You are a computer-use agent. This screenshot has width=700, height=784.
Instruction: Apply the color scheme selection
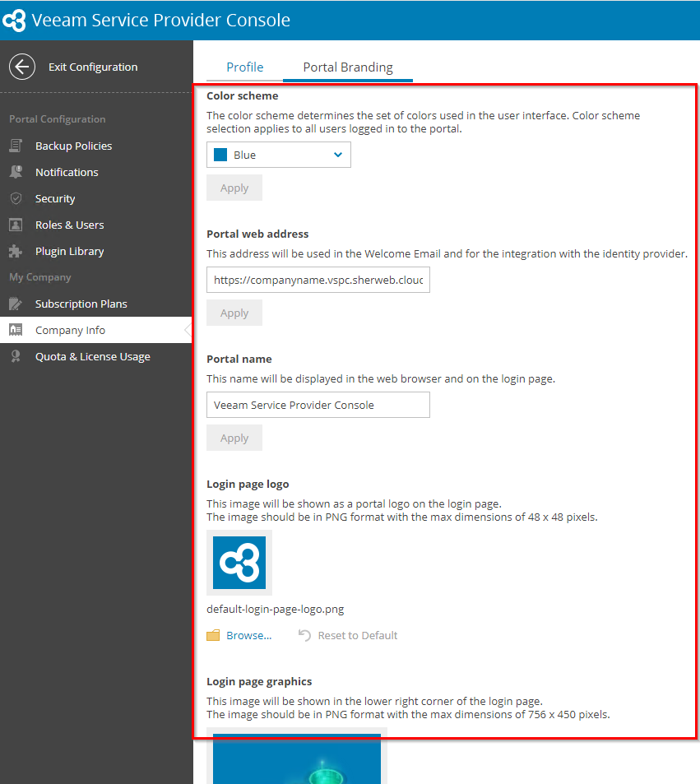(234, 188)
